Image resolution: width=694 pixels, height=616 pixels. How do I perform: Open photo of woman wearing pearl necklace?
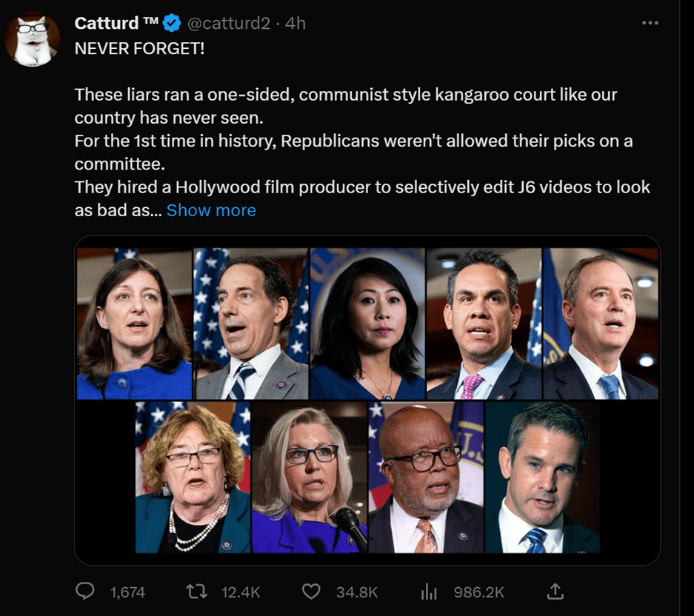tap(193, 478)
